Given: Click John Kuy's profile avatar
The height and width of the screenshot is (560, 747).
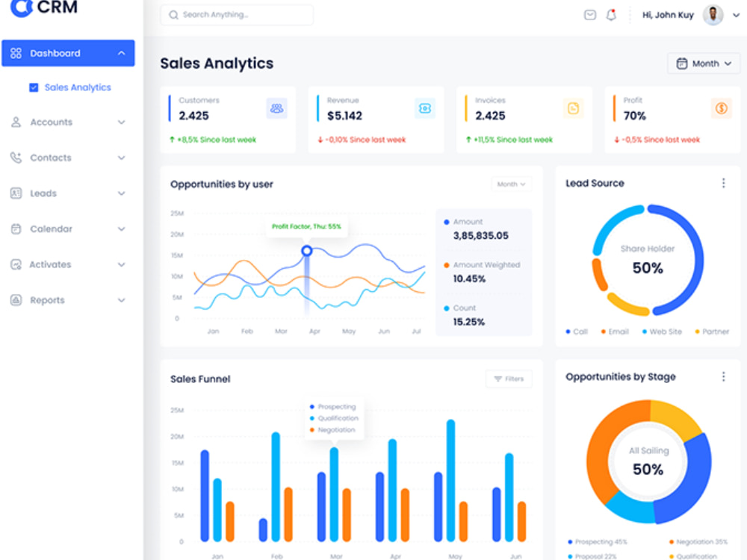Looking at the screenshot, I should point(713,15).
